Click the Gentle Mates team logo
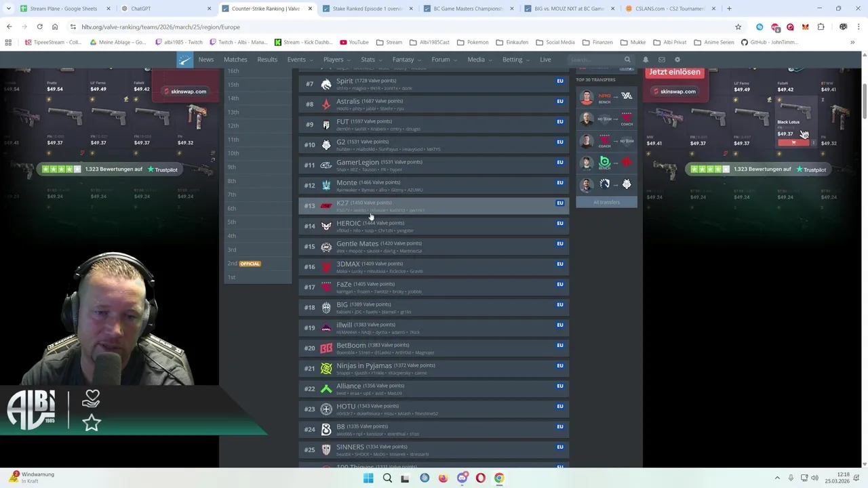 point(326,247)
